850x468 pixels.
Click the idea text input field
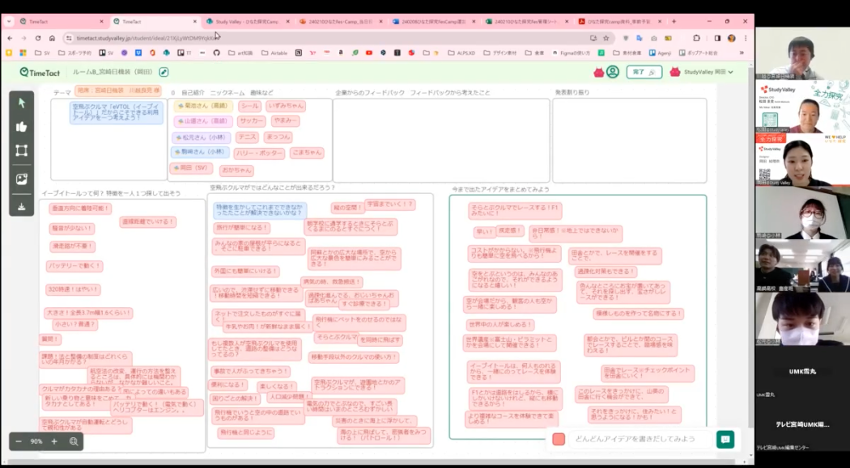pyautogui.click(x=638, y=439)
